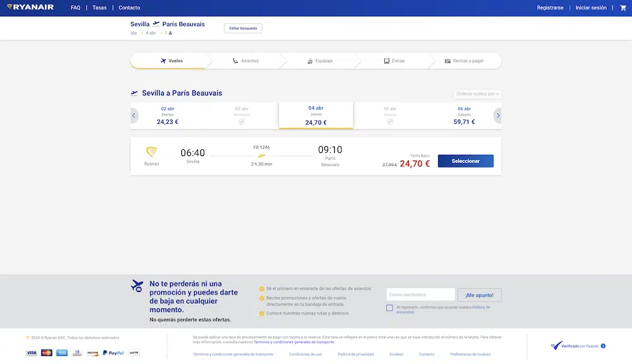Screen dimensions: 632x364
Task: Open Política de privacidad footer link
Action: pos(355,355)
